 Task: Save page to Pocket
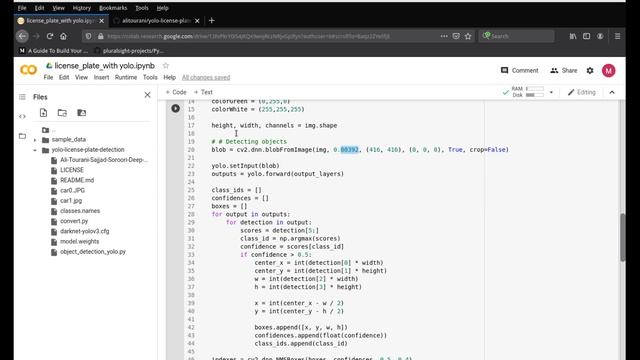click(456, 36)
